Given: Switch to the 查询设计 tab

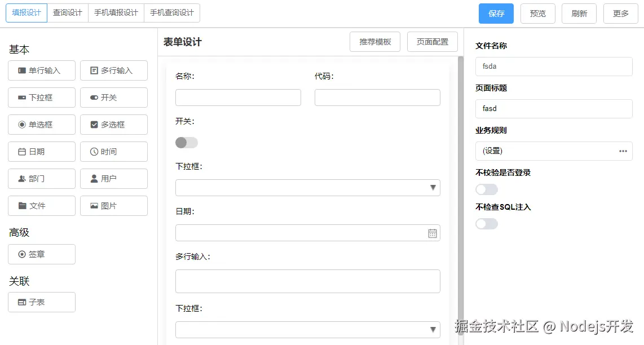Looking at the screenshot, I should (67, 12).
